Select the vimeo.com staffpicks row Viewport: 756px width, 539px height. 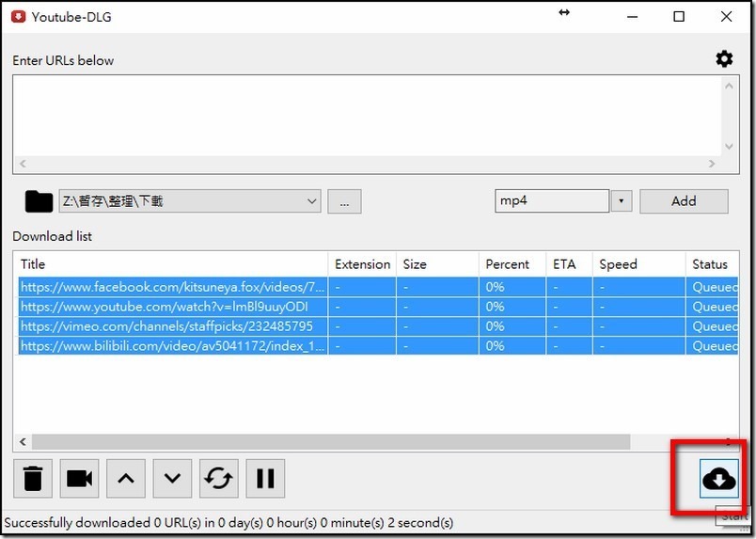pos(378,326)
